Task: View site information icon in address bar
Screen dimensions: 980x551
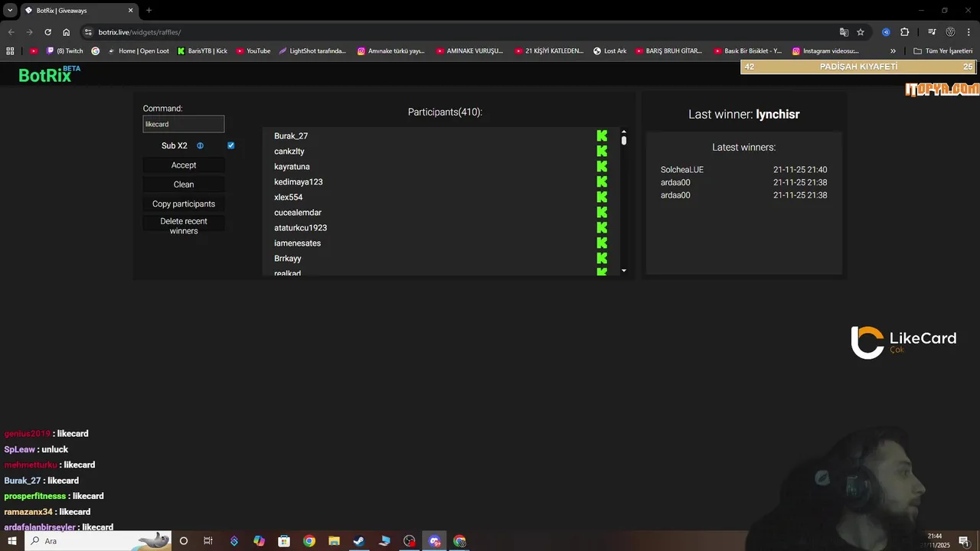Action: coord(88,32)
